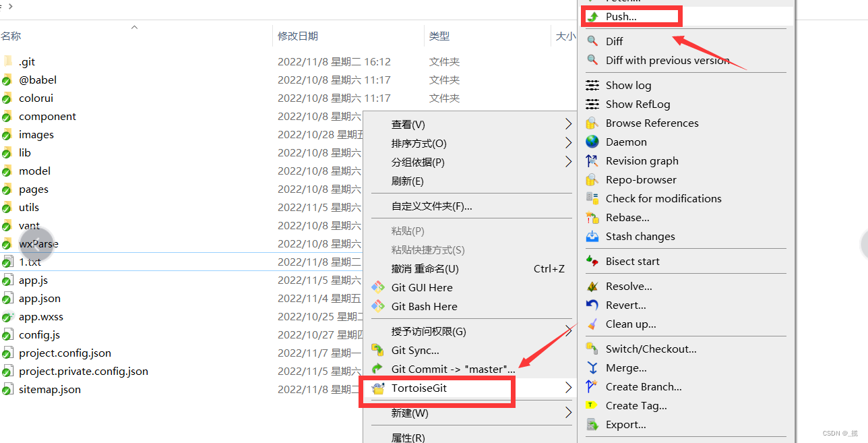Click the Browse References icon

click(x=592, y=123)
